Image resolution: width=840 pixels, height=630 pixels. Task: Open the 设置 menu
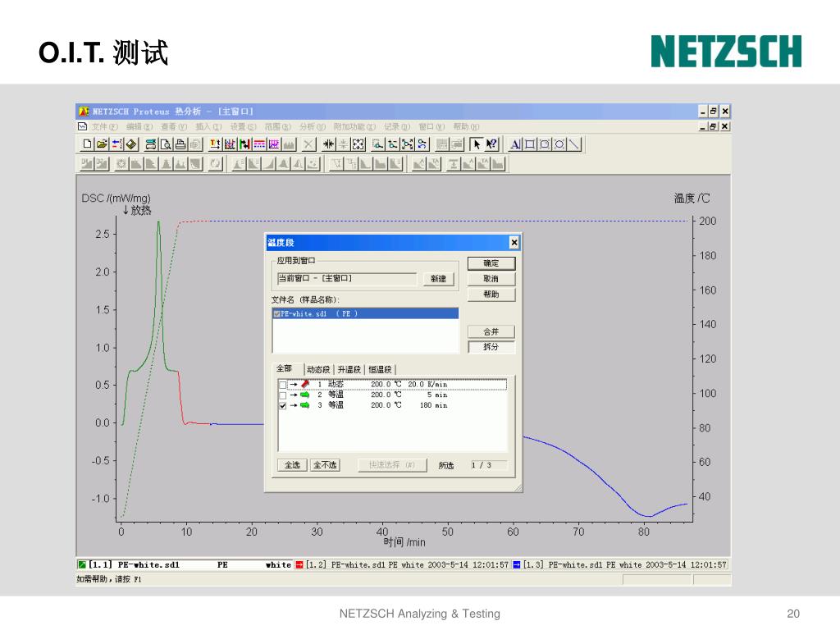tap(243, 126)
